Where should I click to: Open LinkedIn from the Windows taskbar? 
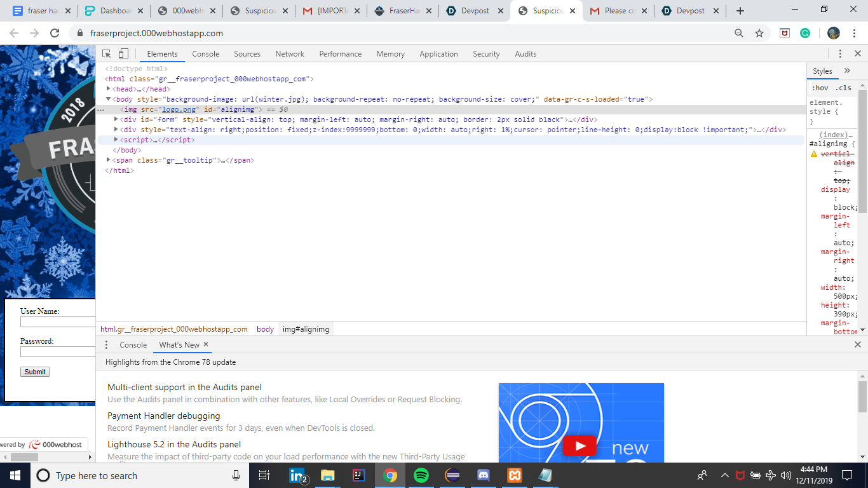[299, 475]
